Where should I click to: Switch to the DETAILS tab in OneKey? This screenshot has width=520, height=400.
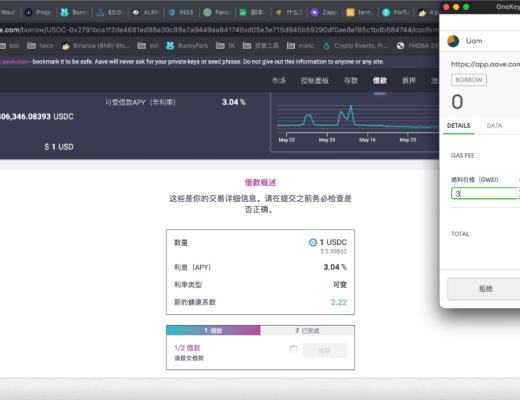459,126
